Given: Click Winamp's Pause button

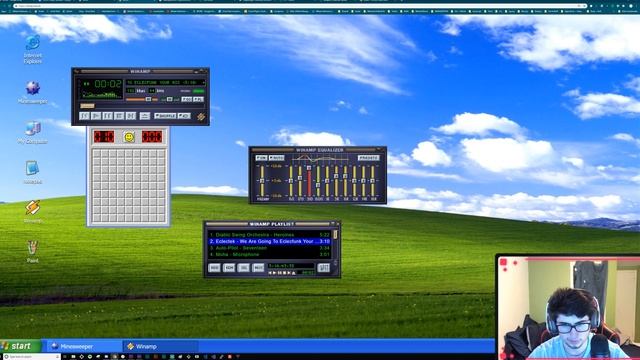Looking at the screenshot, I should coord(107,116).
